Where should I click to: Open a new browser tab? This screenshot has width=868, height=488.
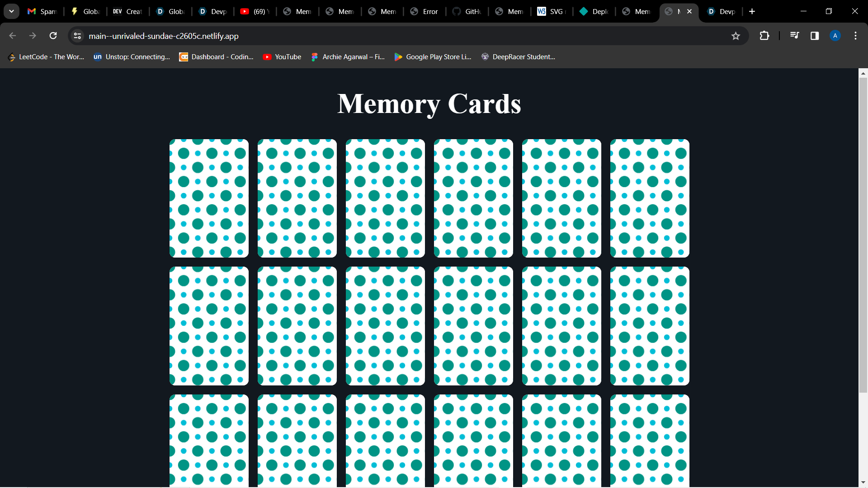[x=752, y=11]
